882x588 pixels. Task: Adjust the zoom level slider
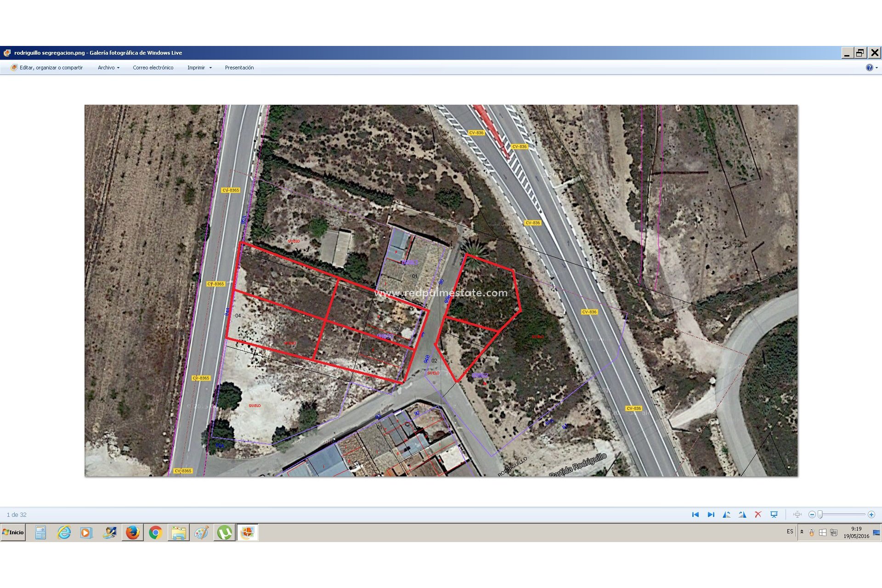coord(820,514)
